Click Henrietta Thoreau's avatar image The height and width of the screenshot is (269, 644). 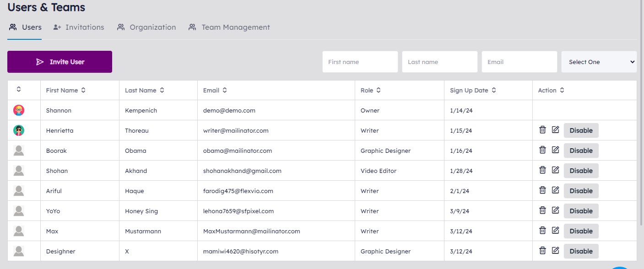(x=19, y=130)
